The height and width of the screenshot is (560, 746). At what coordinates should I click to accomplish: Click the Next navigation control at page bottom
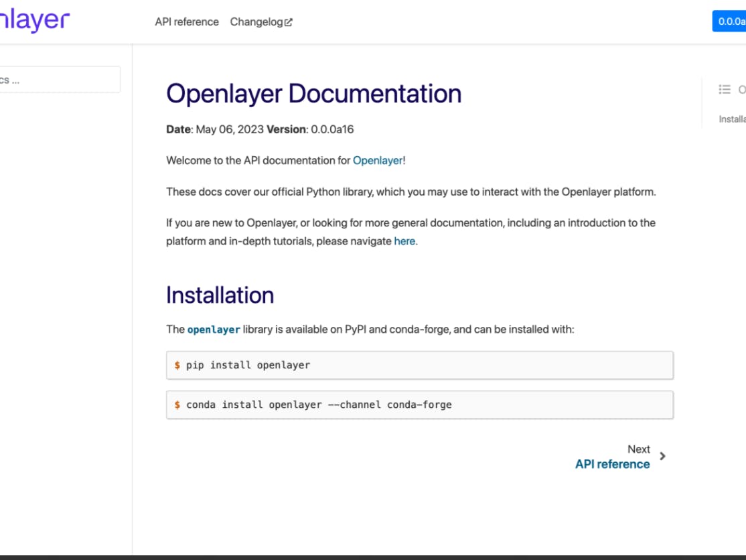coord(638,449)
